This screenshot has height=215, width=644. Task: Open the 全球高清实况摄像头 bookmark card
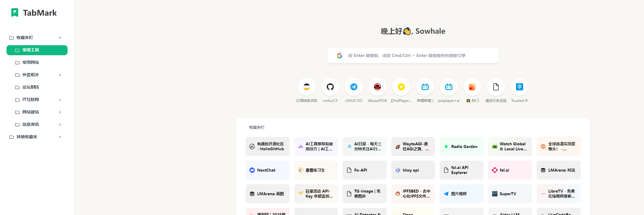[x=558, y=146]
